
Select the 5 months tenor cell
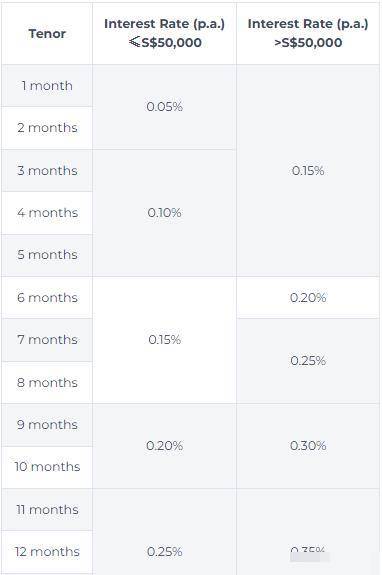47,255
